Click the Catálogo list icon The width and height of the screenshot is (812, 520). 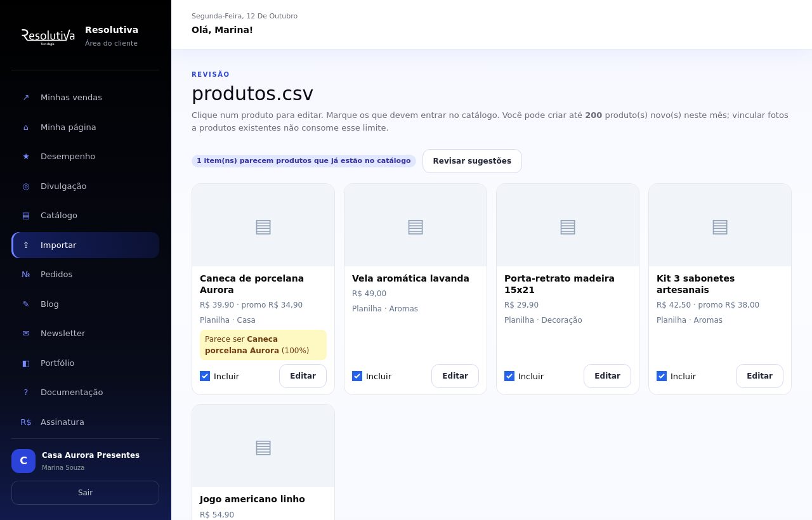click(26, 216)
